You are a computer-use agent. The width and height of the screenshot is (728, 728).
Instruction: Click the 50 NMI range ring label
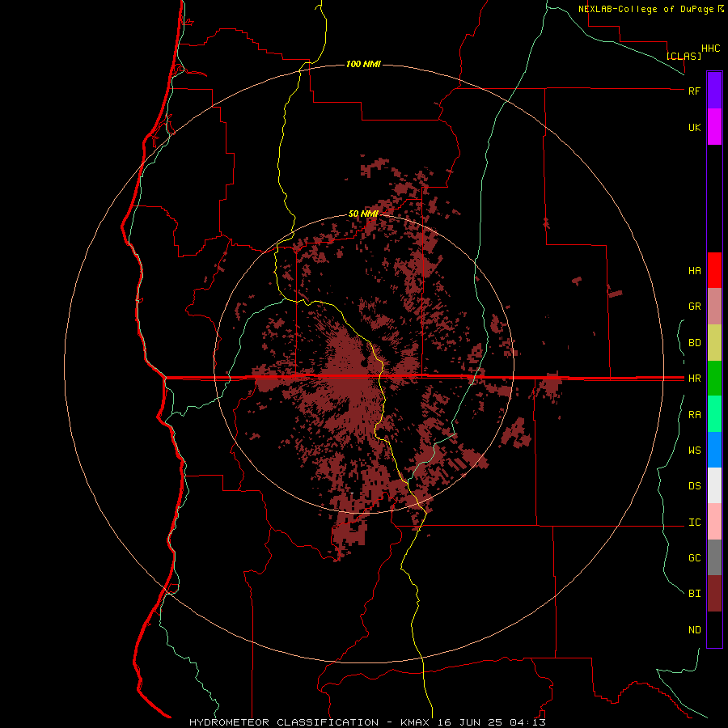pyautogui.click(x=363, y=214)
